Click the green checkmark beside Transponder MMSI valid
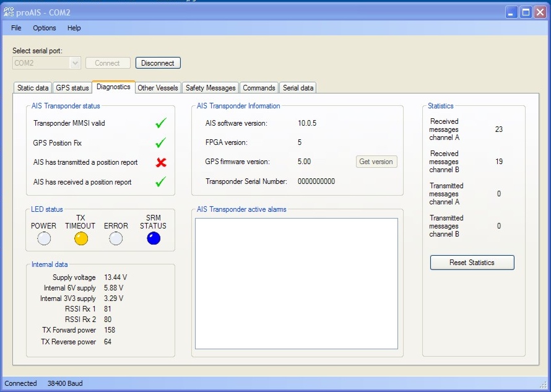 click(160, 123)
